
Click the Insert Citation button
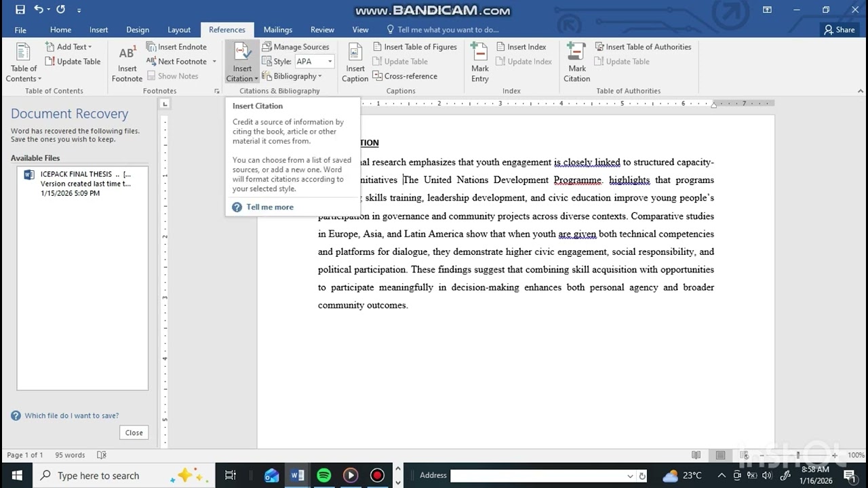(x=242, y=62)
